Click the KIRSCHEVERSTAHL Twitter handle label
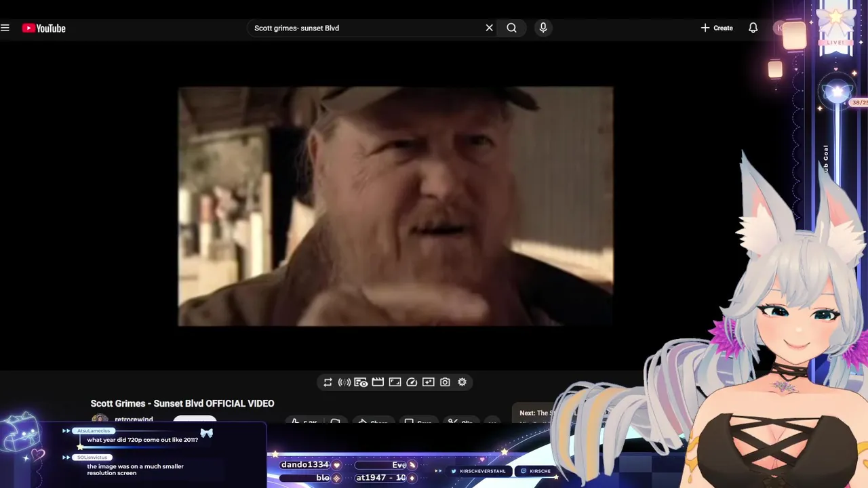 (482, 471)
